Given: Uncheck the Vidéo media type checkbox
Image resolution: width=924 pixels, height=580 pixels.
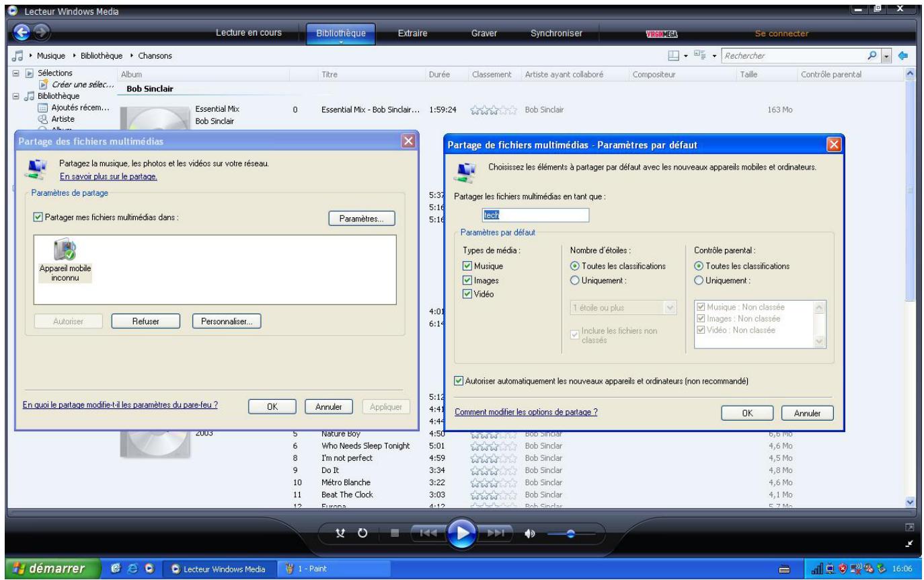Looking at the screenshot, I should (x=467, y=293).
